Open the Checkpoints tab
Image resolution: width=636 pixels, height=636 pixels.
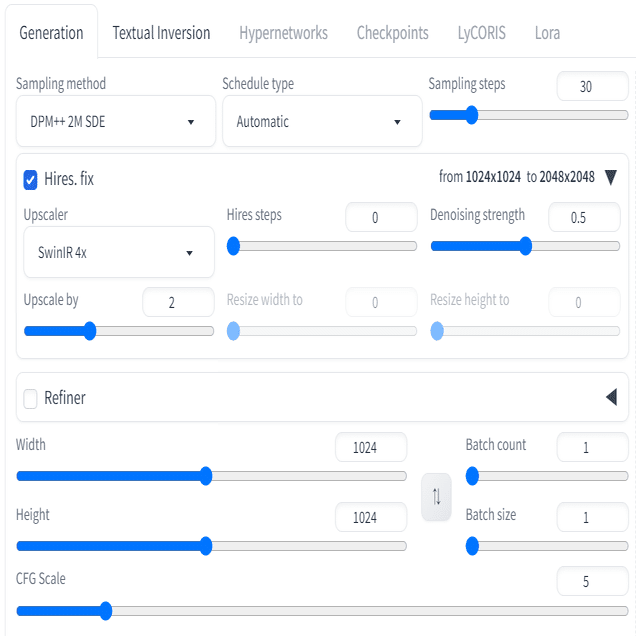392,33
